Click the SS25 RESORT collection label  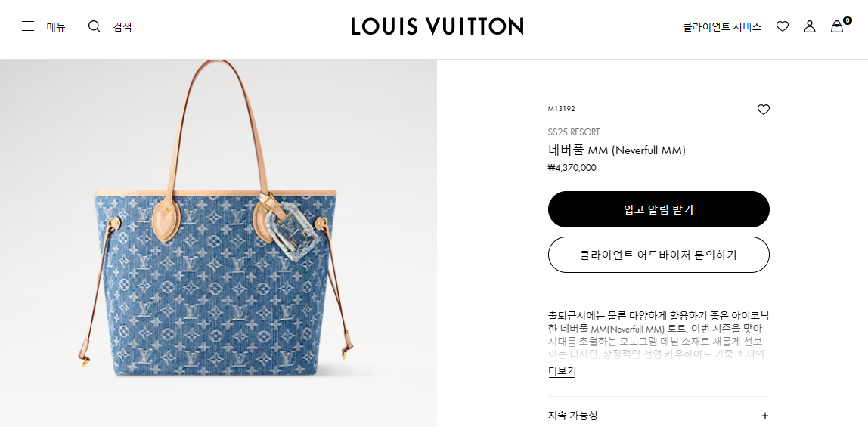click(573, 132)
